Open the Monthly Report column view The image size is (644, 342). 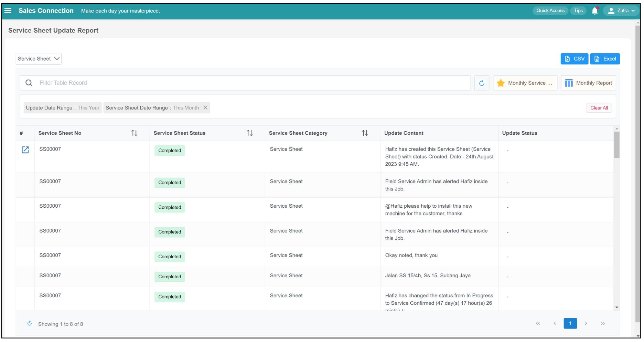[588, 83]
